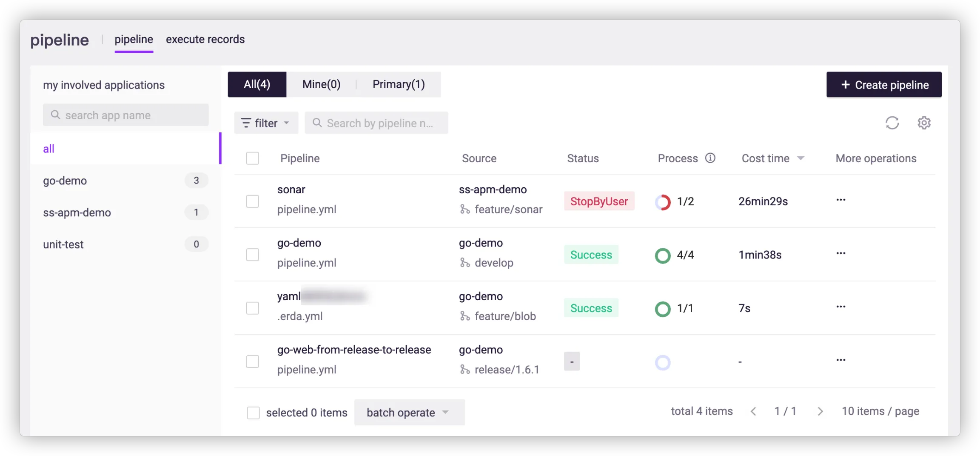The height and width of the screenshot is (456, 980).
Task: Click the Create pipeline button
Action: 884,85
